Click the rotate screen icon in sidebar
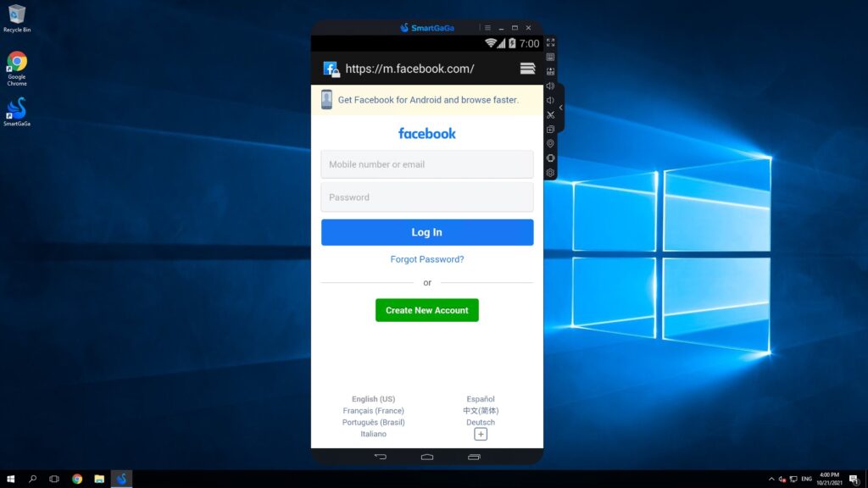This screenshot has height=488, width=868. 550,158
